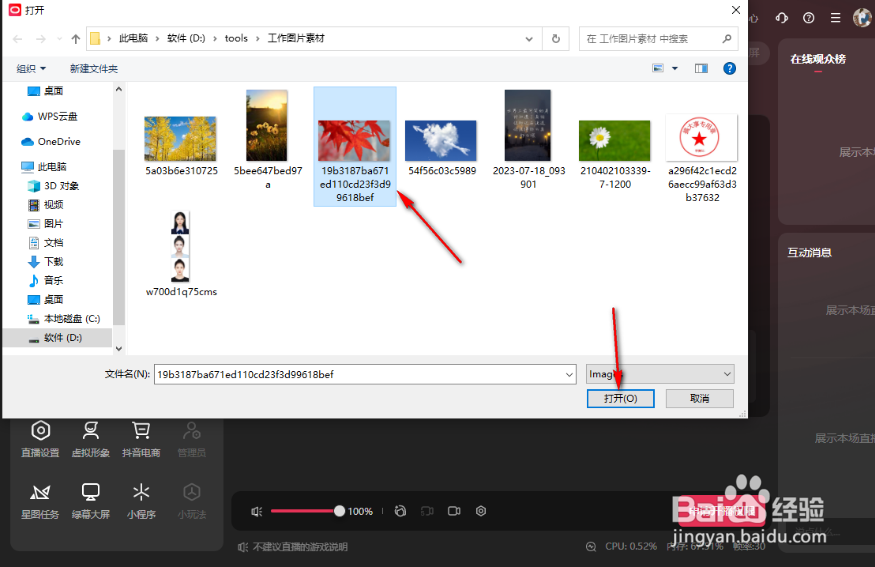875x567 pixels.
Task: Select the red stamp image a296f42c1ecd2
Action: pyautogui.click(x=702, y=158)
